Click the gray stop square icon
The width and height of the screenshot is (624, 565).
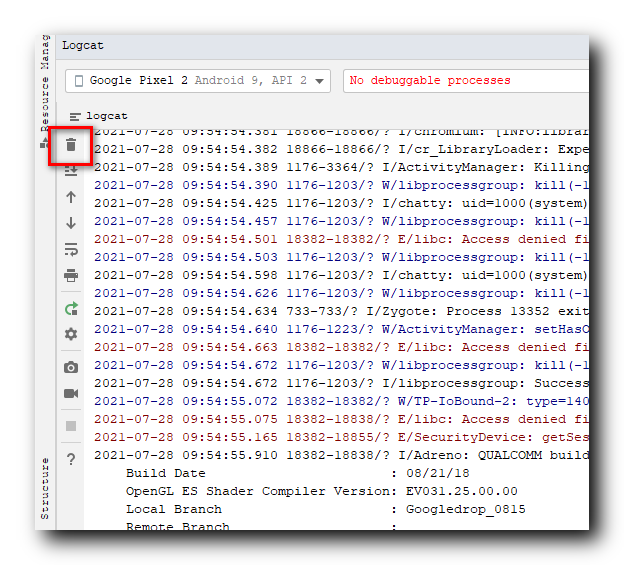tap(71, 426)
